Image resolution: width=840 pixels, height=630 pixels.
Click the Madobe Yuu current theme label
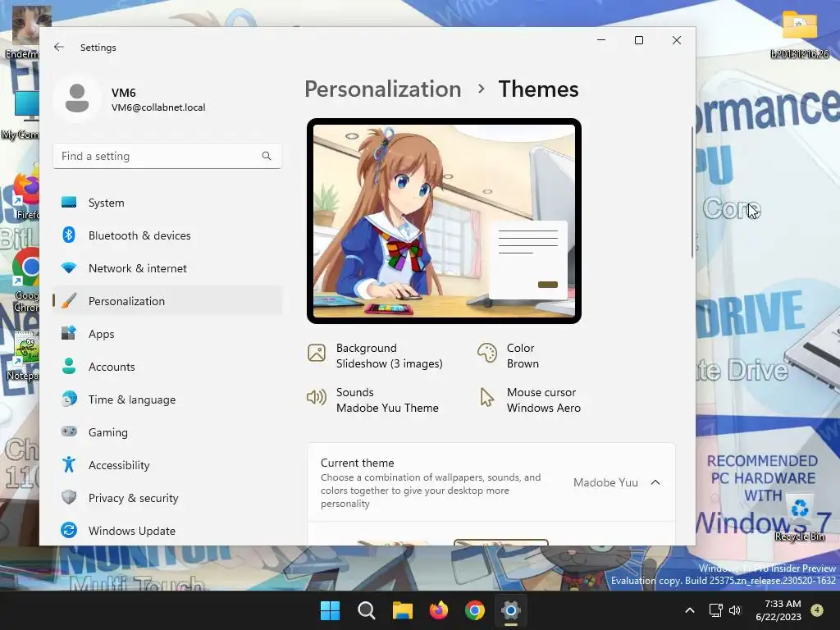coord(605,482)
